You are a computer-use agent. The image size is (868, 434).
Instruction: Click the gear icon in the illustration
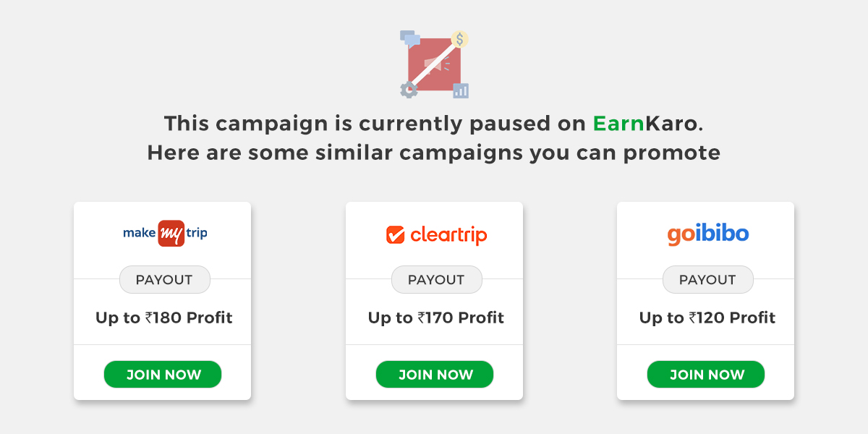coord(407,90)
